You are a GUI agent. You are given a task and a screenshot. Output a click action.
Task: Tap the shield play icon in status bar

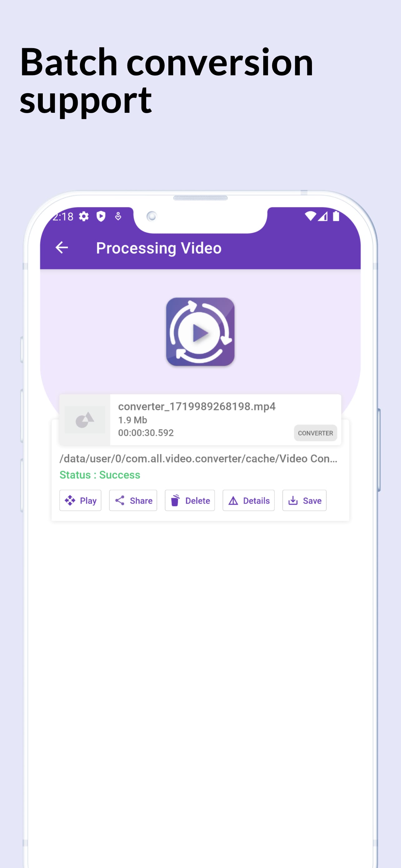tap(101, 216)
